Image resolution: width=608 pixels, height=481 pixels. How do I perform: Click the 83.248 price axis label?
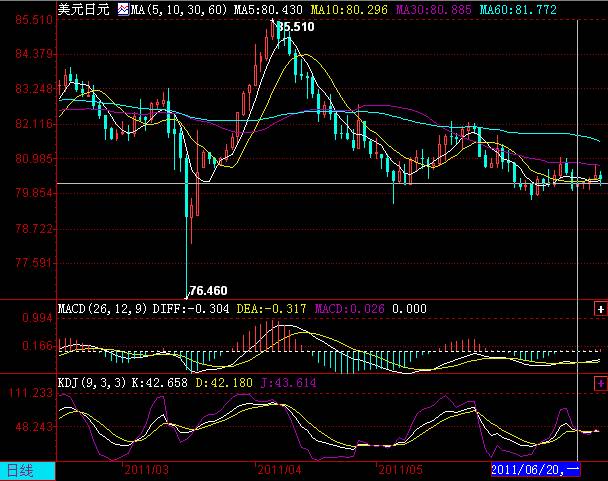[x=34, y=89]
